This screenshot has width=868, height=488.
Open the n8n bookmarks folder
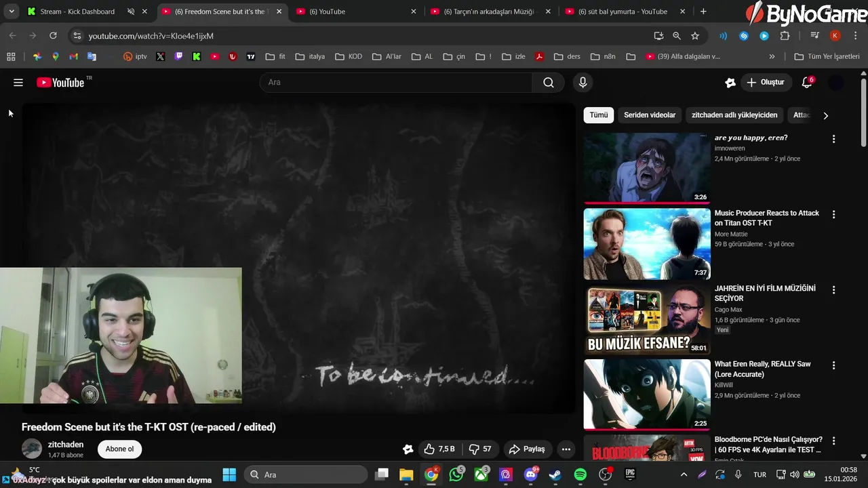pos(603,57)
